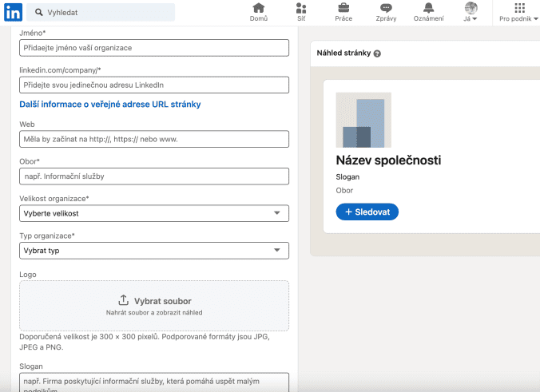Focus the Obor industry field
This screenshot has width=540, height=392.
pyautogui.click(x=154, y=176)
